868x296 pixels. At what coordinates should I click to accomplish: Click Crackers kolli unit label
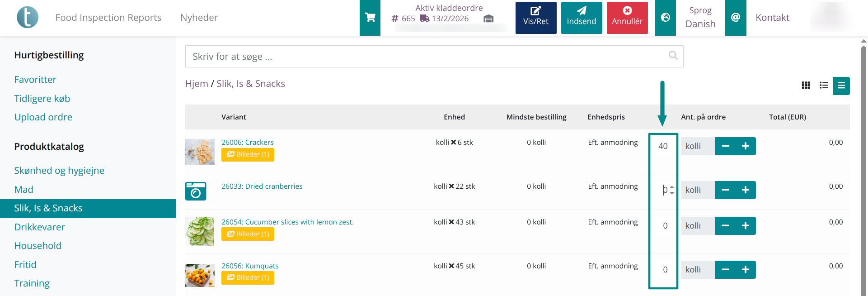tap(698, 146)
